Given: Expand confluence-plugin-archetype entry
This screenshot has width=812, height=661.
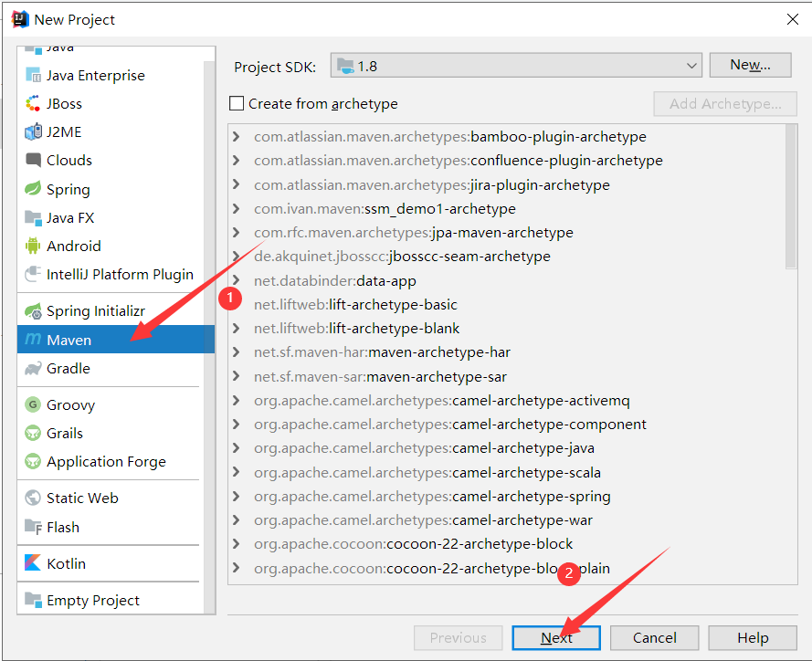Looking at the screenshot, I should pos(237,161).
